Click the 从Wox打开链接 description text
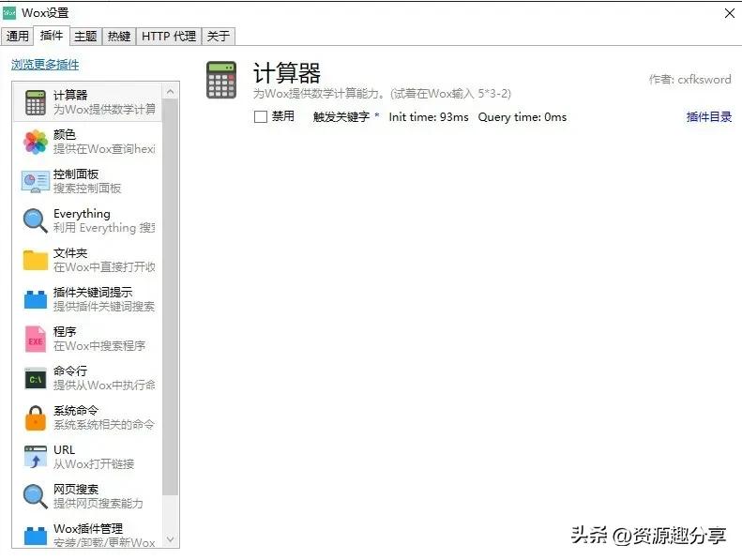The height and width of the screenshot is (560, 742). [x=94, y=464]
